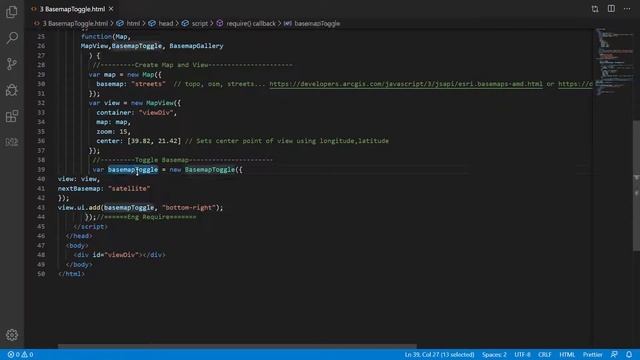Open the last activity bar icon below Extensions
The width and height of the screenshot is (640, 360).
coord(12,142)
